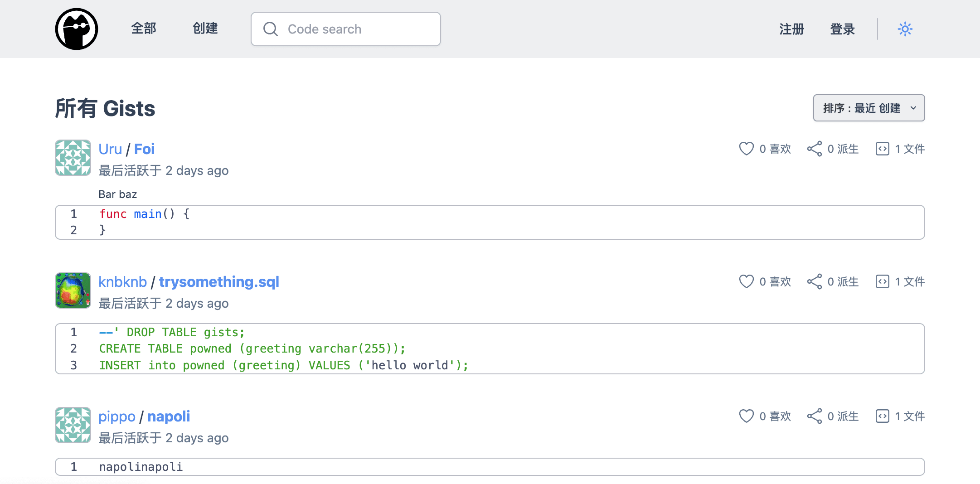Click the fork icon on Foi gist

pos(814,149)
